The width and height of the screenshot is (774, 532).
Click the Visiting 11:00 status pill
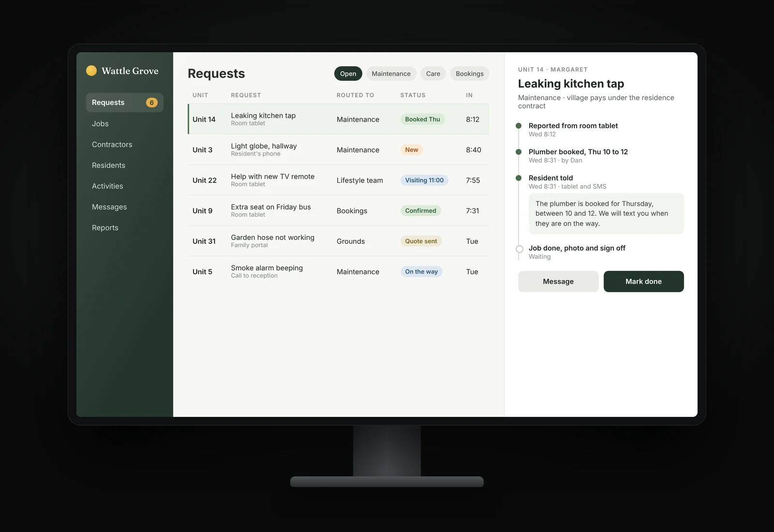(424, 180)
